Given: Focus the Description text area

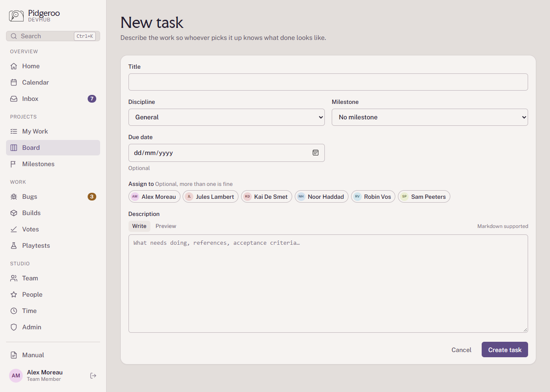Looking at the screenshot, I should click(x=328, y=283).
